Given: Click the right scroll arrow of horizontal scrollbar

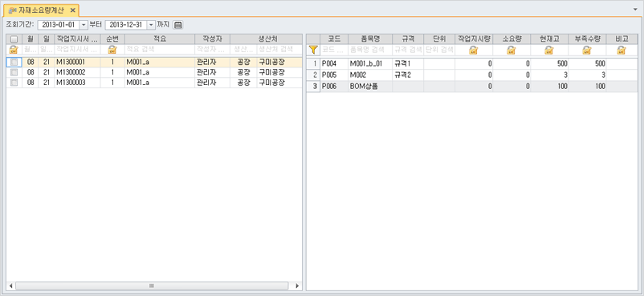Looking at the screenshot, I should (x=297, y=286).
